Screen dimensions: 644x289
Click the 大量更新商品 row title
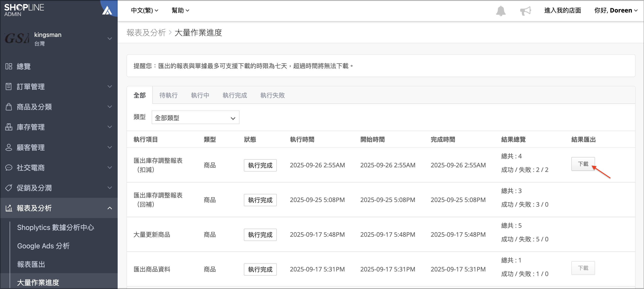click(152, 235)
